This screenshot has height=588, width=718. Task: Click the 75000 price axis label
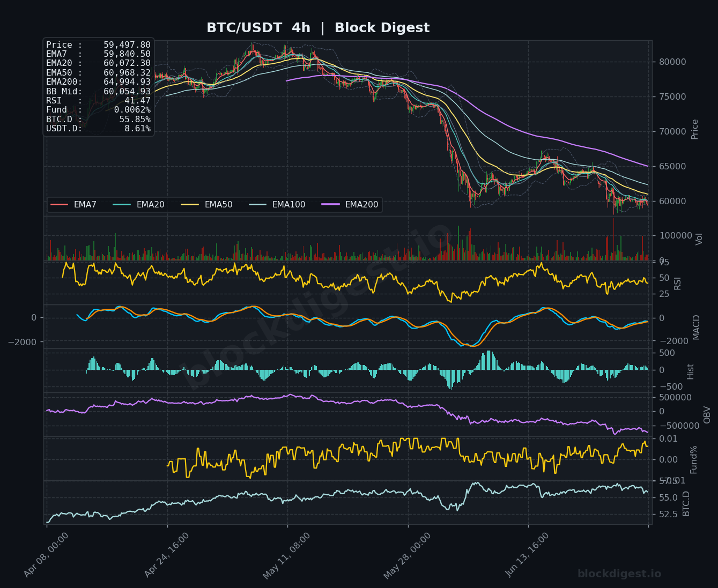672,96
